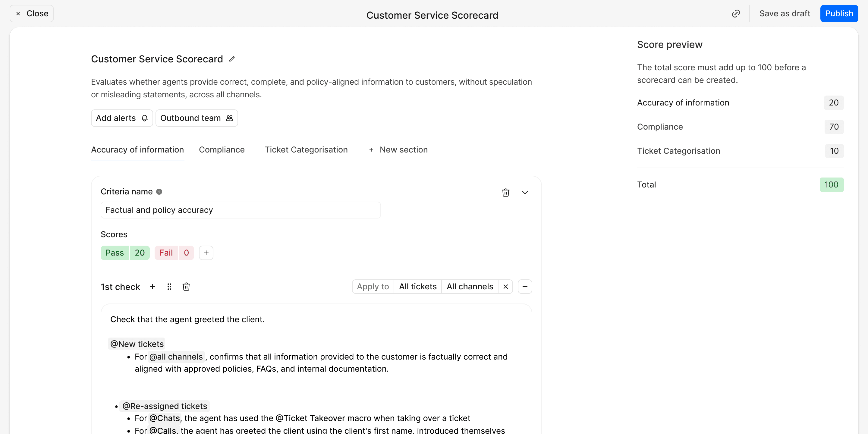
Task: Publish the scorecard
Action: point(839,14)
